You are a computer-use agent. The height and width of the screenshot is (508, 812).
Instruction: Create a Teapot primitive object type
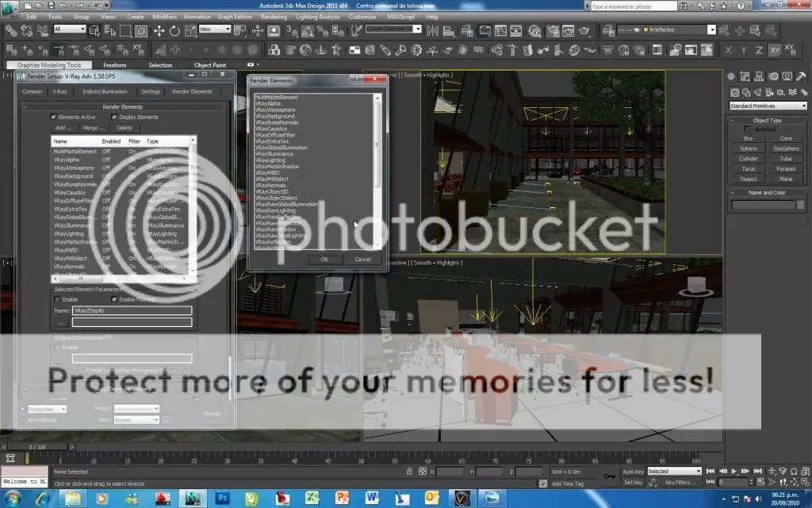coord(748,179)
